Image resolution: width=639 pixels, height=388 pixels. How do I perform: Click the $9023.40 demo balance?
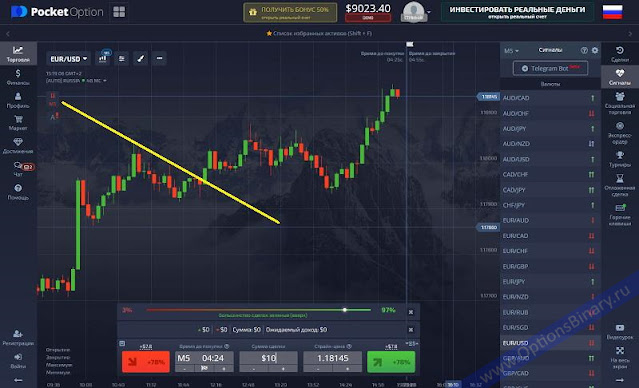pos(368,9)
